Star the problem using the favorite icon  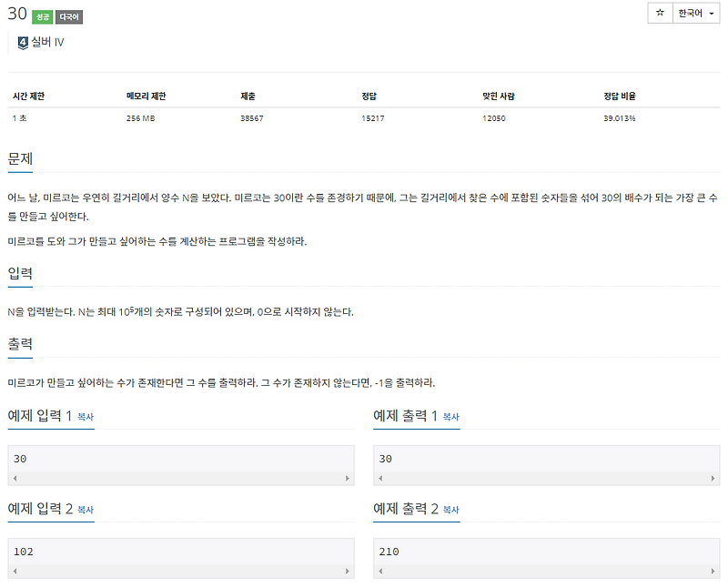coord(660,14)
